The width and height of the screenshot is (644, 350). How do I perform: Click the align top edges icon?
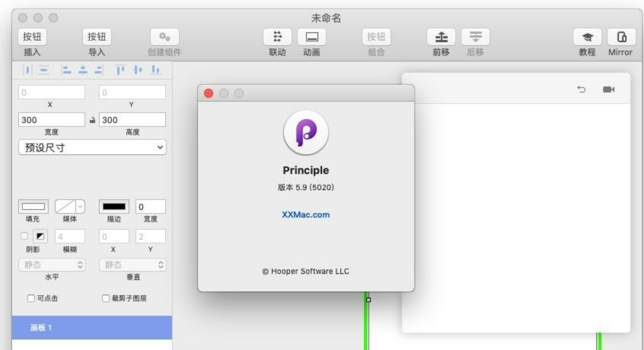[x=121, y=70]
